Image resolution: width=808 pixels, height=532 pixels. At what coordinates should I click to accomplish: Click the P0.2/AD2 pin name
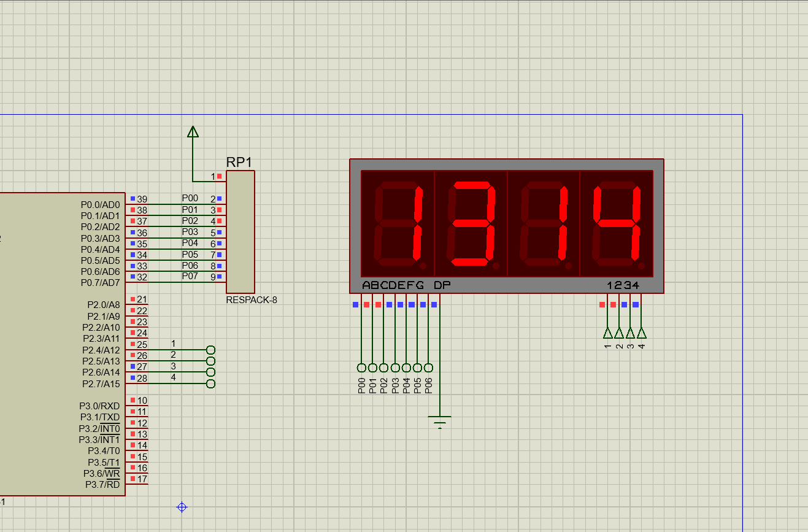pos(100,226)
